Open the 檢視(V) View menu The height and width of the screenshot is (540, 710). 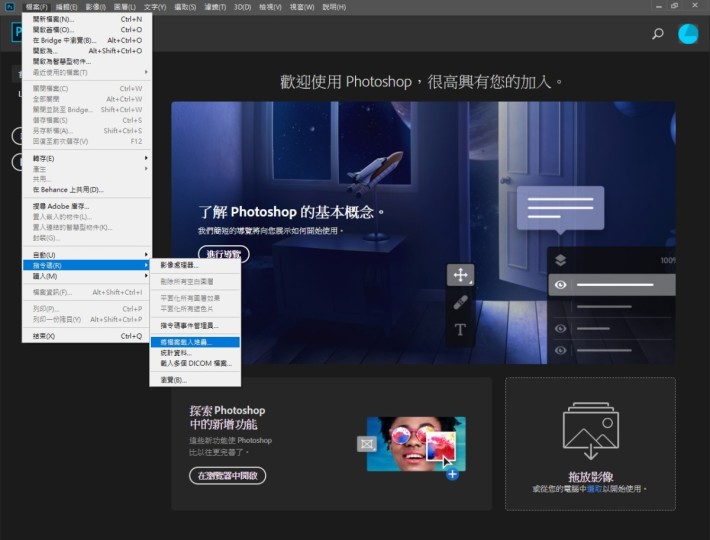(270, 7)
